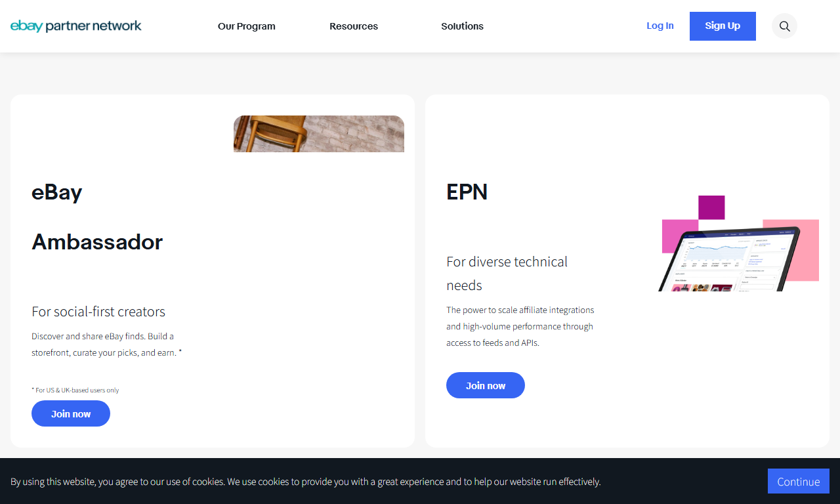
Task: Join now under EPN card
Action: point(486,385)
